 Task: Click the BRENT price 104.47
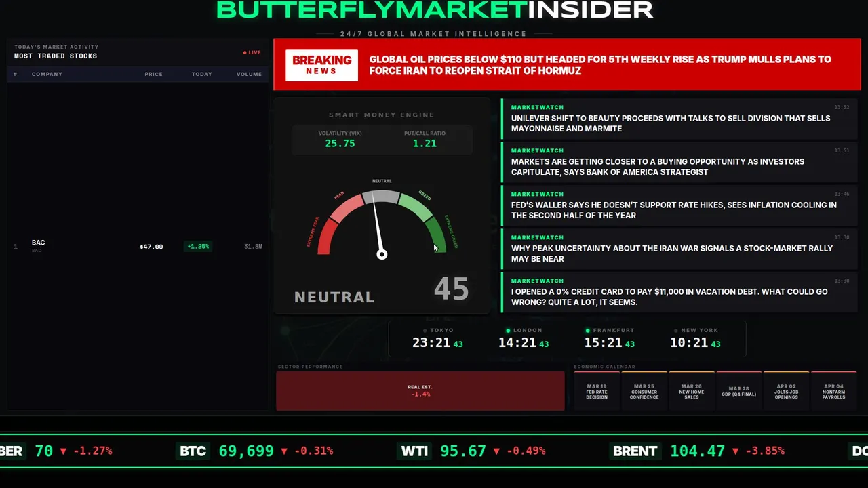[698, 451]
